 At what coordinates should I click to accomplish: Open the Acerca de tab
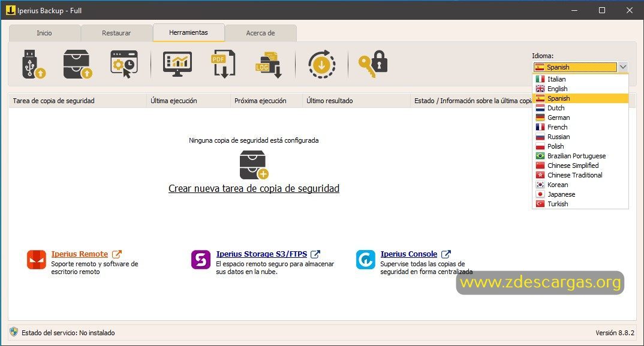(x=260, y=33)
